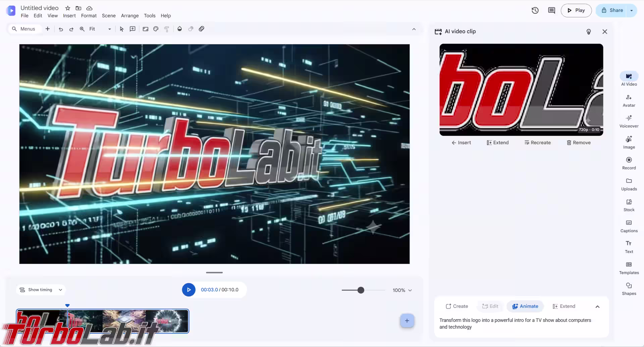Open the Fit zoom dropdown

tap(100, 29)
